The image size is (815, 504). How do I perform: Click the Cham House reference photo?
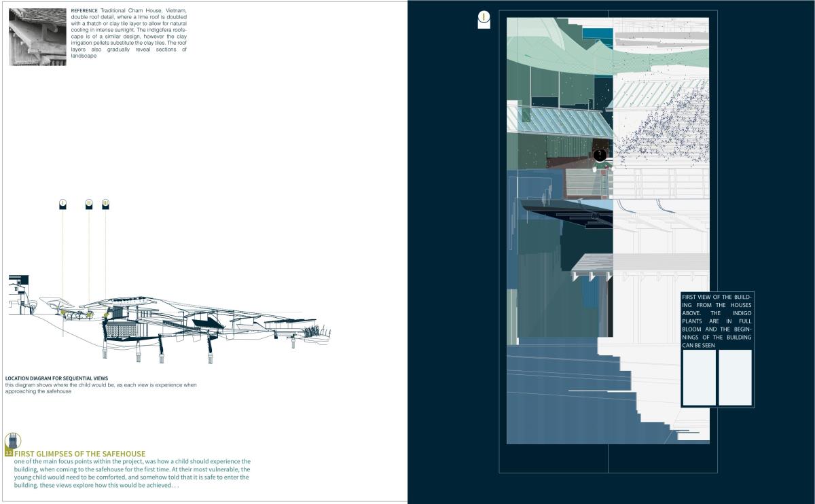[x=38, y=37]
